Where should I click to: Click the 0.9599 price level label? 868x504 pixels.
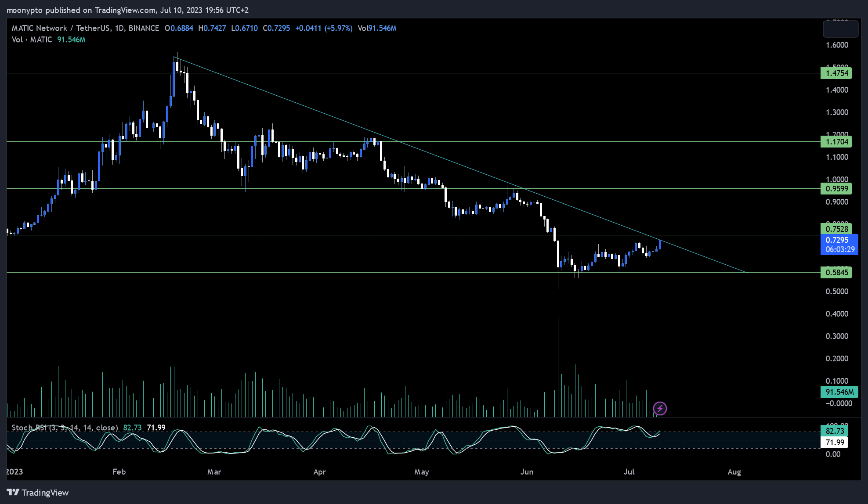pos(836,189)
